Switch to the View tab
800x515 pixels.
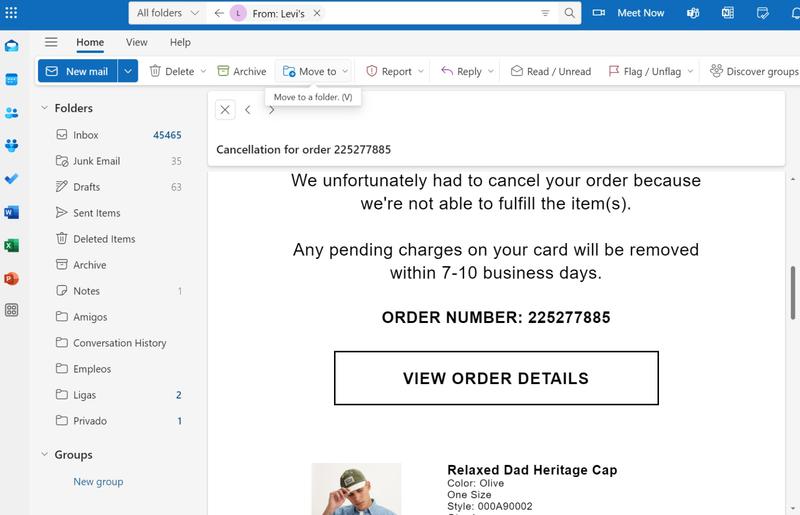[136, 42]
